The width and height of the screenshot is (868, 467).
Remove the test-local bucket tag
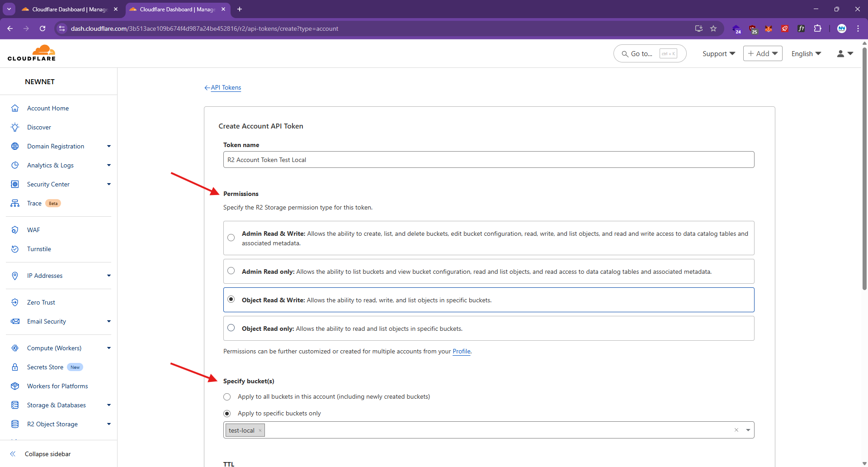point(260,430)
